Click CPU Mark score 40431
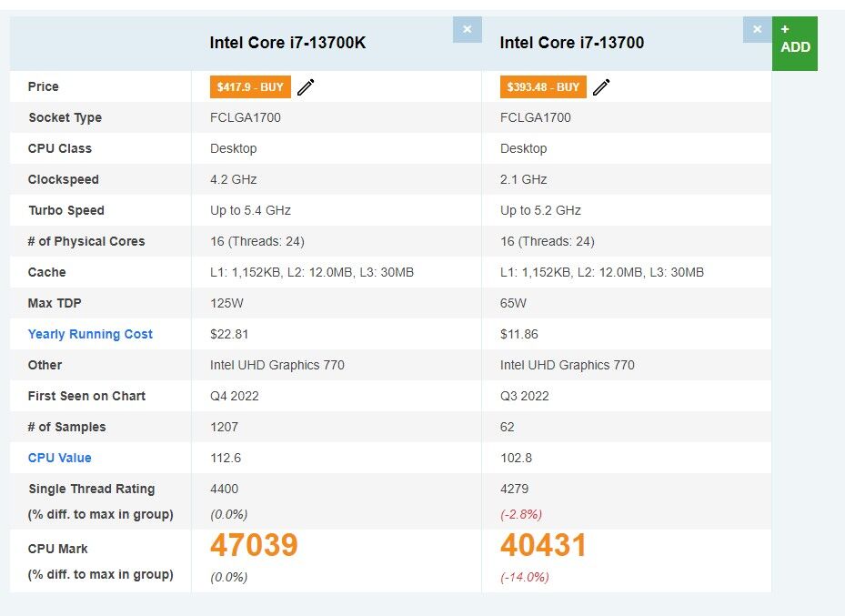 point(543,545)
